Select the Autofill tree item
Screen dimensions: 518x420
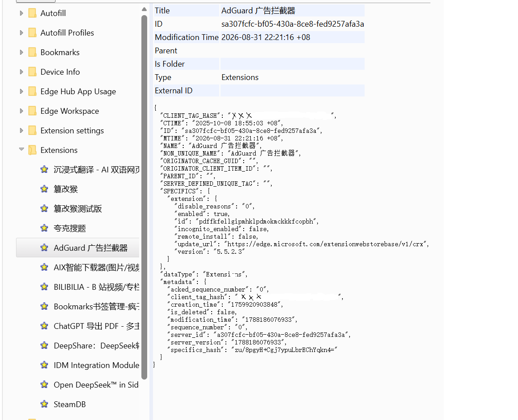click(53, 13)
